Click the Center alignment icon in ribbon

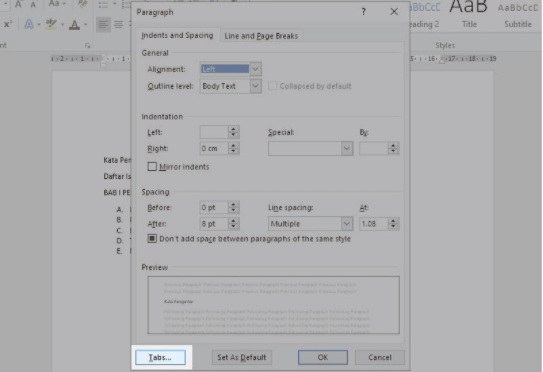(x=119, y=24)
